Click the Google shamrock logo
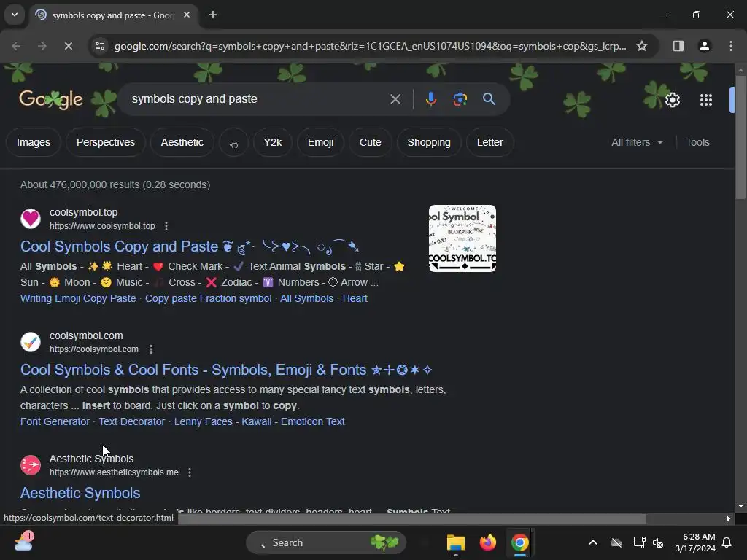 pos(50,99)
